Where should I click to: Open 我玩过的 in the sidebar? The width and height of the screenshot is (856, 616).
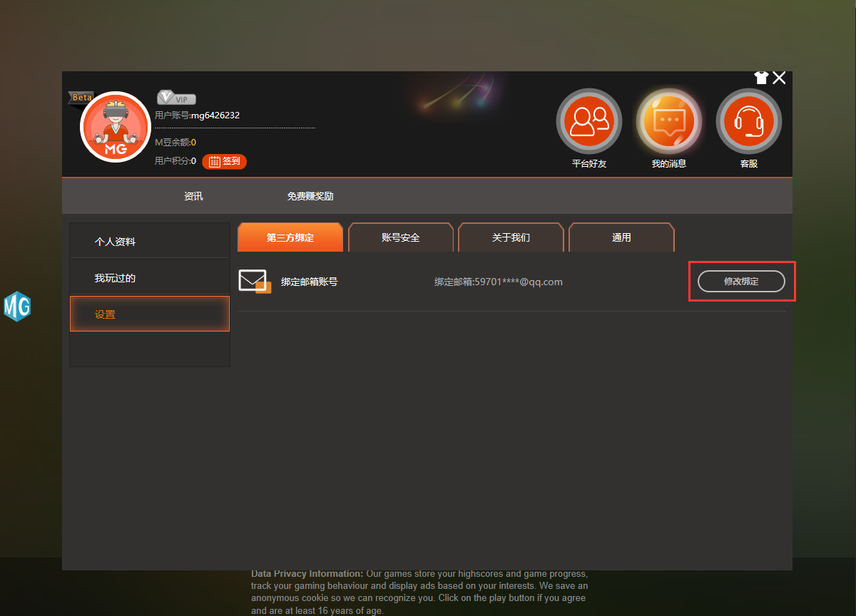(149, 278)
